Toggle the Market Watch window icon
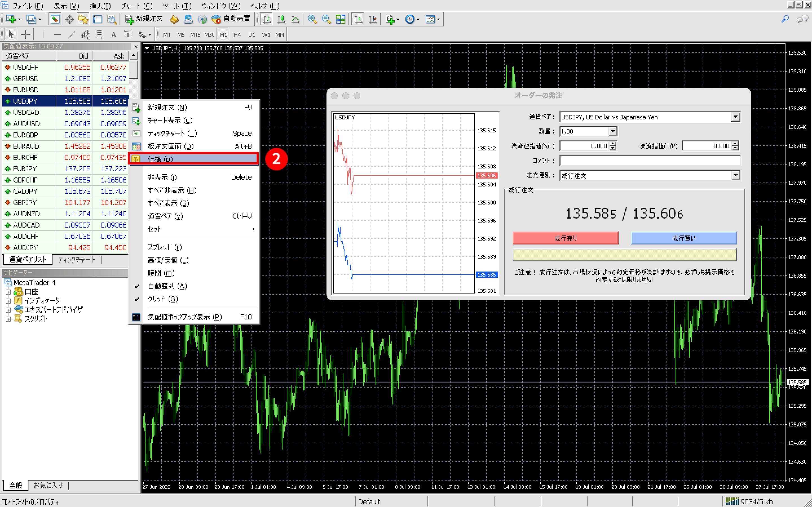This screenshot has height=507, width=812. pos(55,19)
